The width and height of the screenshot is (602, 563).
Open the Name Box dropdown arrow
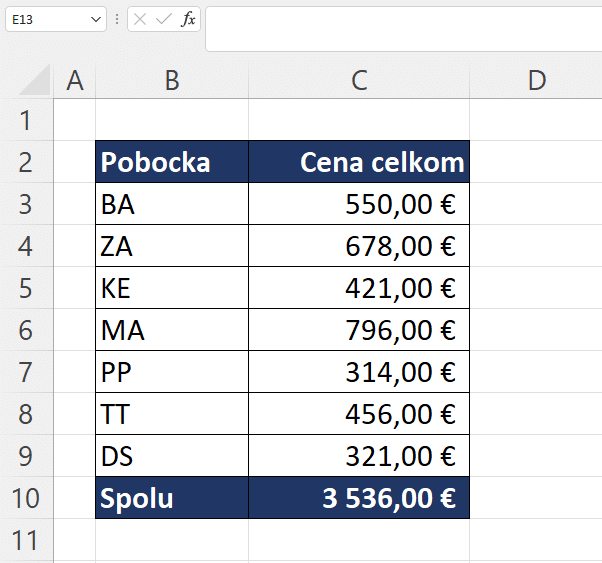[96, 19]
